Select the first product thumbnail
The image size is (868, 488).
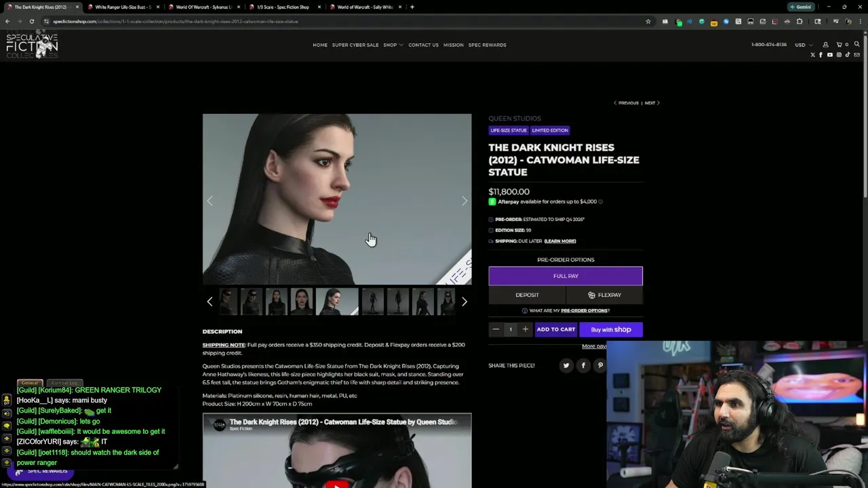pyautogui.click(x=229, y=302)
